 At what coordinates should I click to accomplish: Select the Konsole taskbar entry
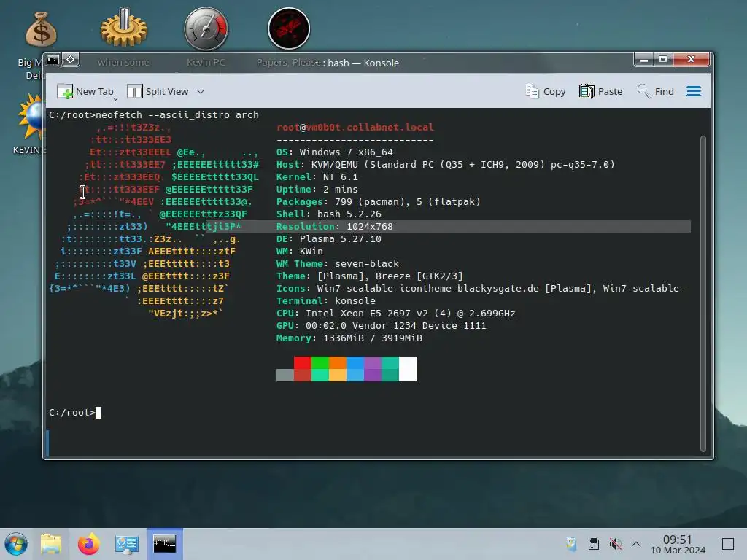164,544
